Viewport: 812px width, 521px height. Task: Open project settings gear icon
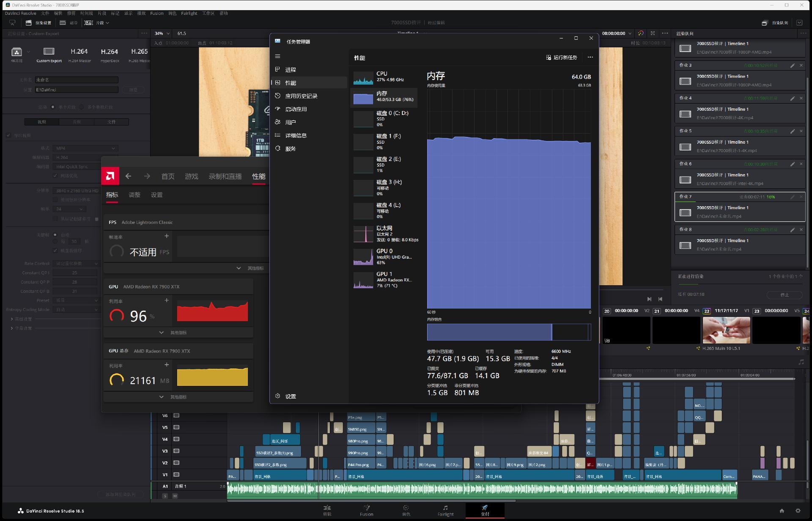(x=798, y=510)
